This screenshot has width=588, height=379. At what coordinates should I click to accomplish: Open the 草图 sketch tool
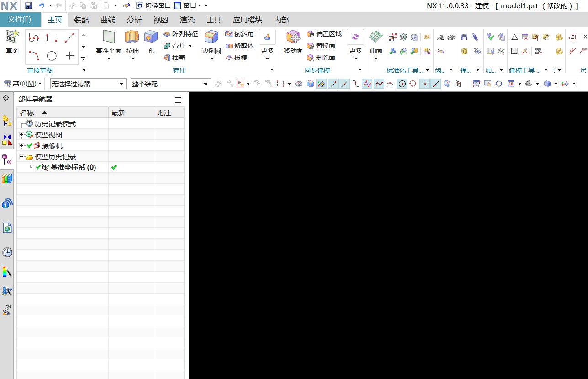(x=12, y=42)
